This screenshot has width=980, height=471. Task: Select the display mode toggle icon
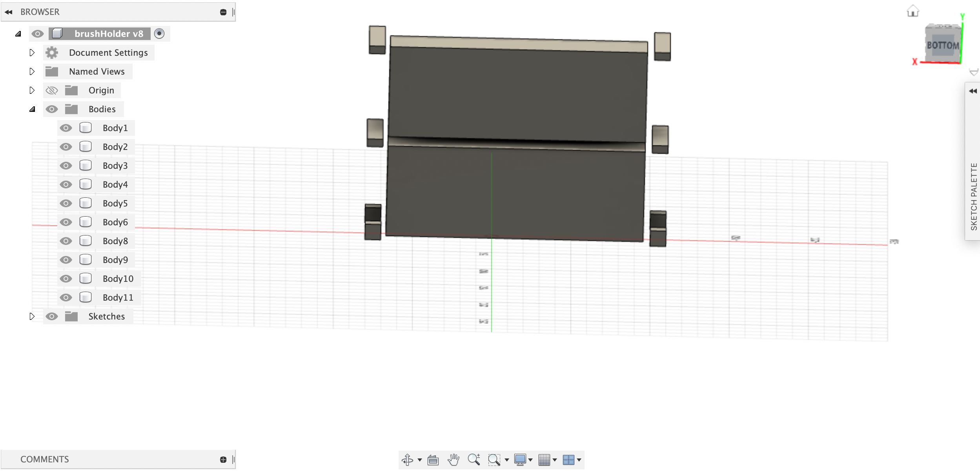coord(521,458)
